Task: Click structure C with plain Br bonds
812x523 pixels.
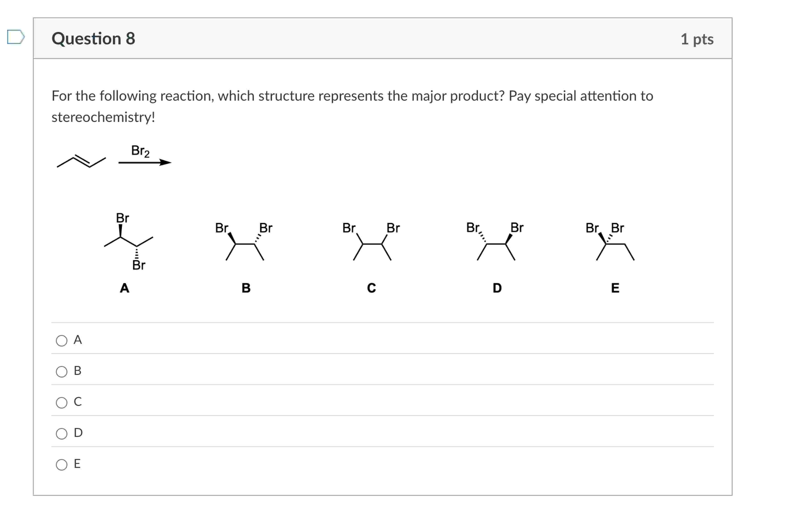Action: pos(371,241)
